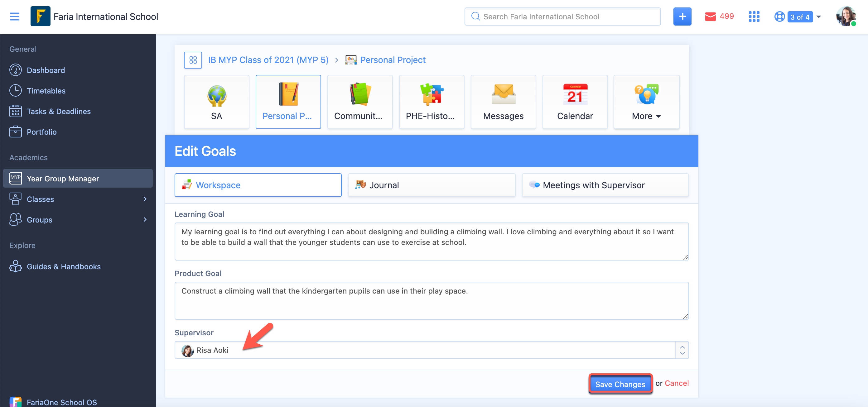Click the Portfolio briefcase icon
868x407 pixels.
16,132
